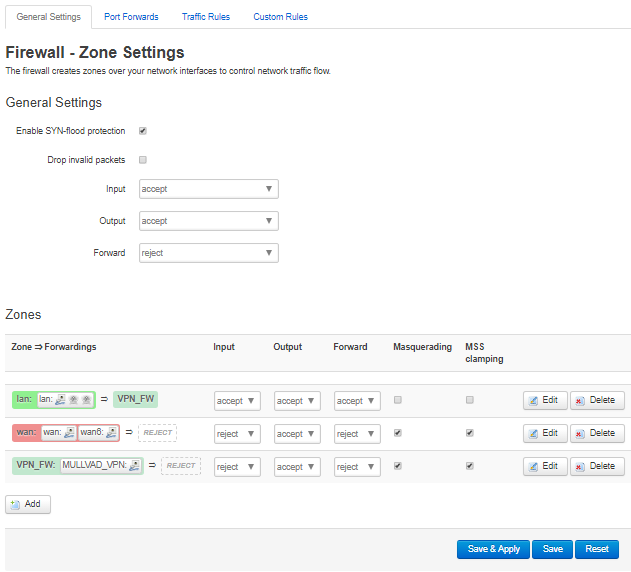This screenshot has height=572, width=631.
Task: Click the green VPN_FW zone badge
Action: click(x=78, y=466)
